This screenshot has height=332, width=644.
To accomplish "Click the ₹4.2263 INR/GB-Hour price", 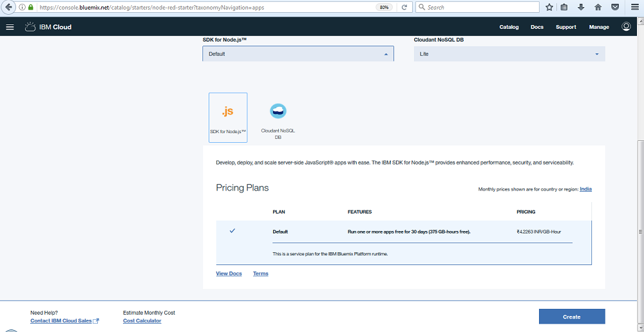I will [x=538, y=232].
